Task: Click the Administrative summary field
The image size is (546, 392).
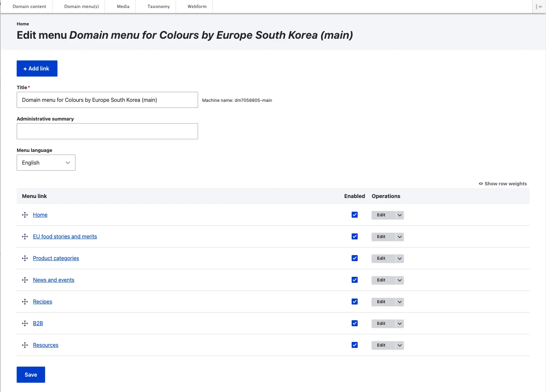Action: tap(107, 131)
